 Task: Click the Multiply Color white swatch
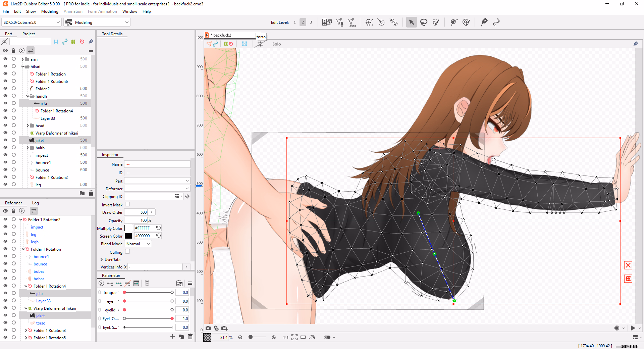tap(128, 228)
